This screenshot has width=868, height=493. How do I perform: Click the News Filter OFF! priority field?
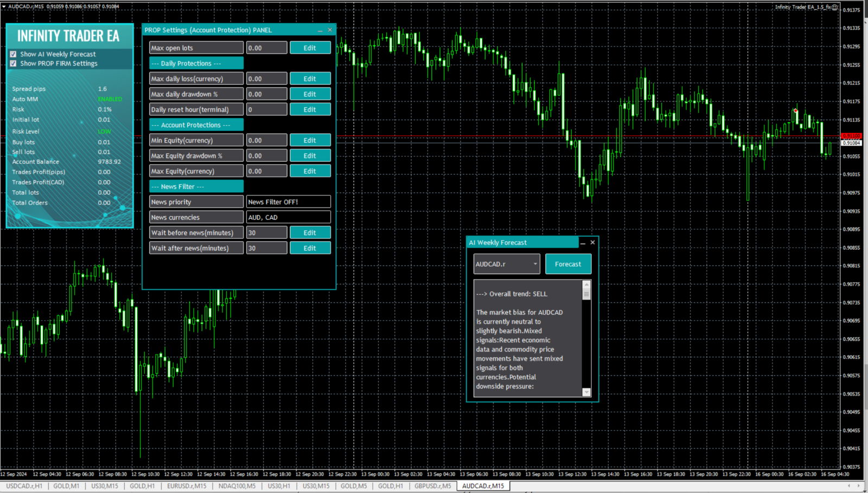coord(288,202)
